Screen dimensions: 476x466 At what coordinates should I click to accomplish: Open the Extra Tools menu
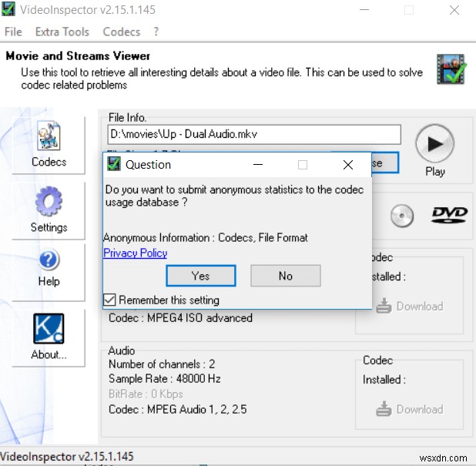point(62,32)
